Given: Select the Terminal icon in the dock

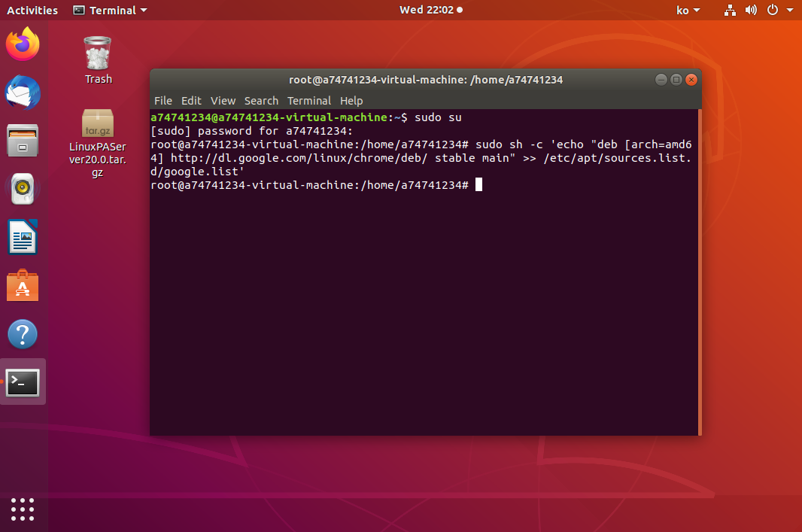Looking at the screenshot, I should [x=23, y=382].
